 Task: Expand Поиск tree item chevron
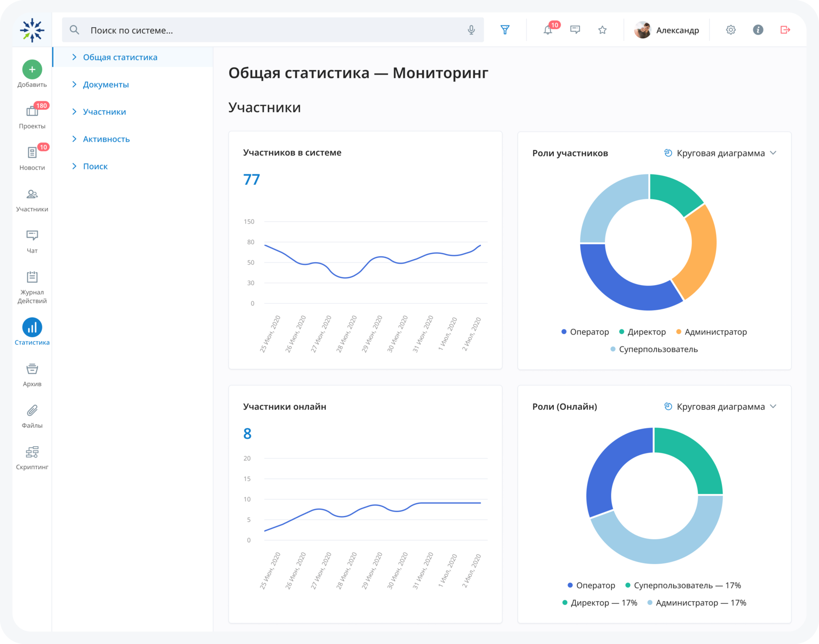click(74, 166)
